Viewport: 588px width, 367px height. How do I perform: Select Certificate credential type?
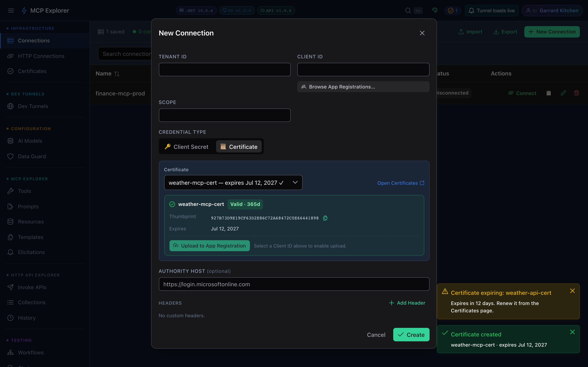(x=239, y=147)
